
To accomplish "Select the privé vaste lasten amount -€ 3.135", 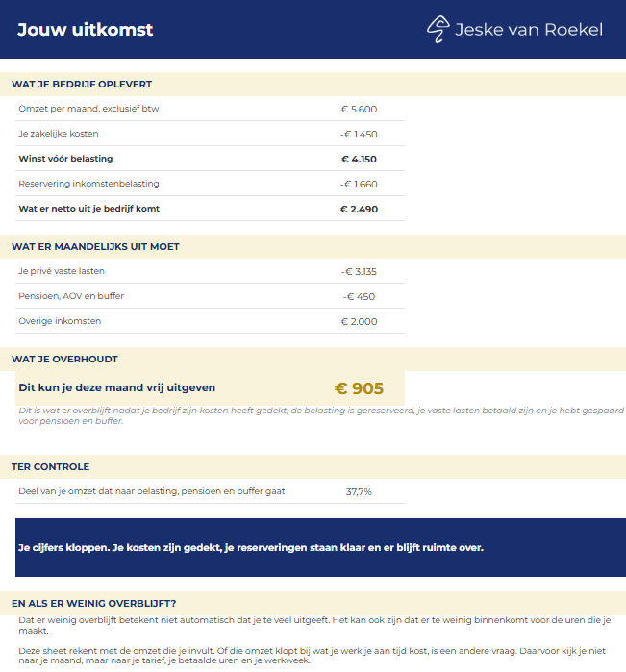I will 359,272.
